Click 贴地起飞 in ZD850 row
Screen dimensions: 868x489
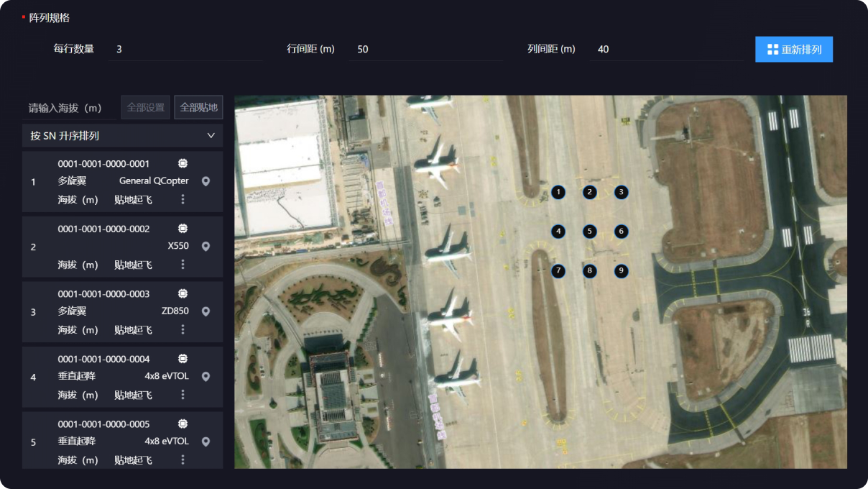(134, 329)
